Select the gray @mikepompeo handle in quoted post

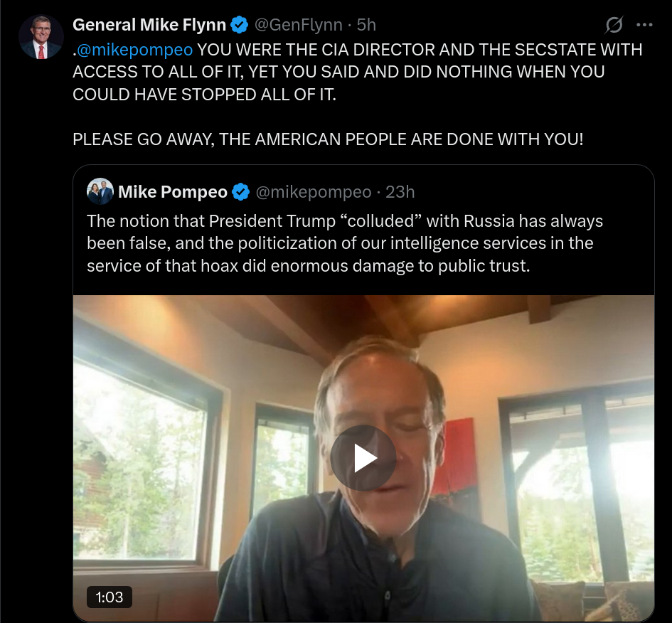click(314, 192)
